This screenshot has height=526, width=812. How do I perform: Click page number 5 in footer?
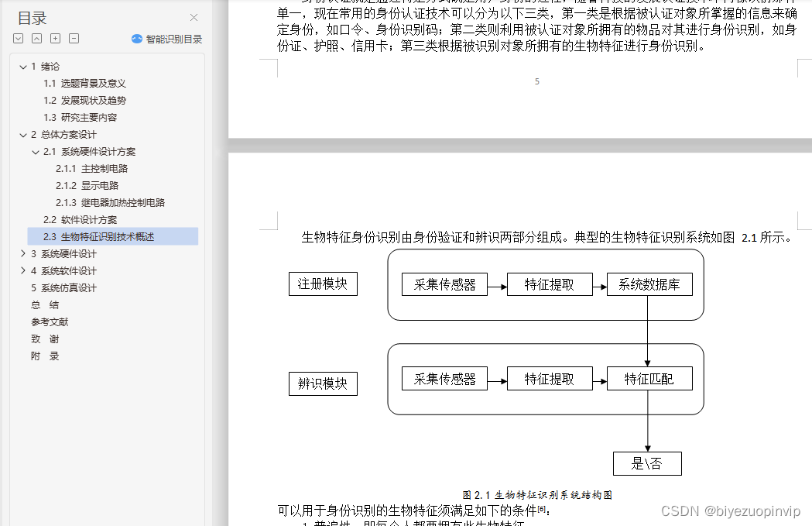537,81
